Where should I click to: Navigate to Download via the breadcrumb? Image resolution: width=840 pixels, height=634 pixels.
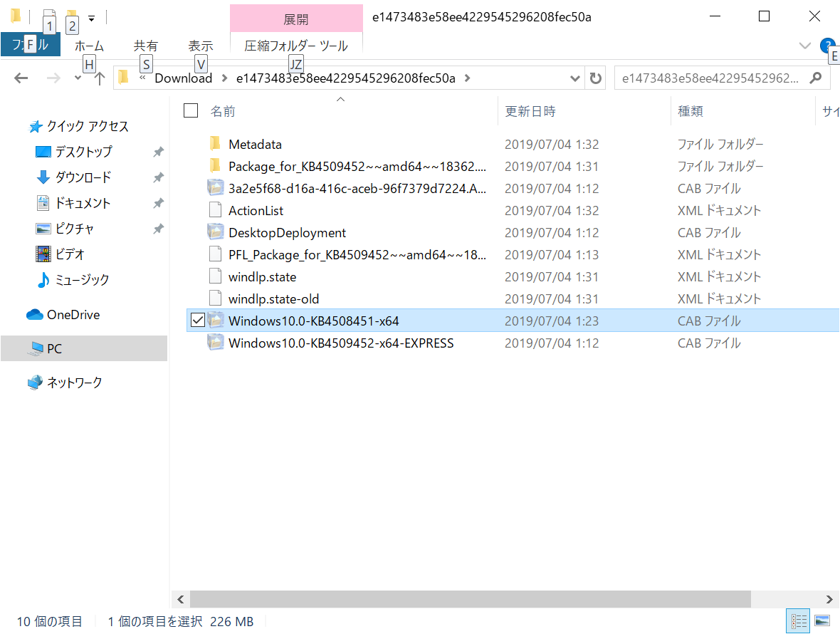point(183,78)
